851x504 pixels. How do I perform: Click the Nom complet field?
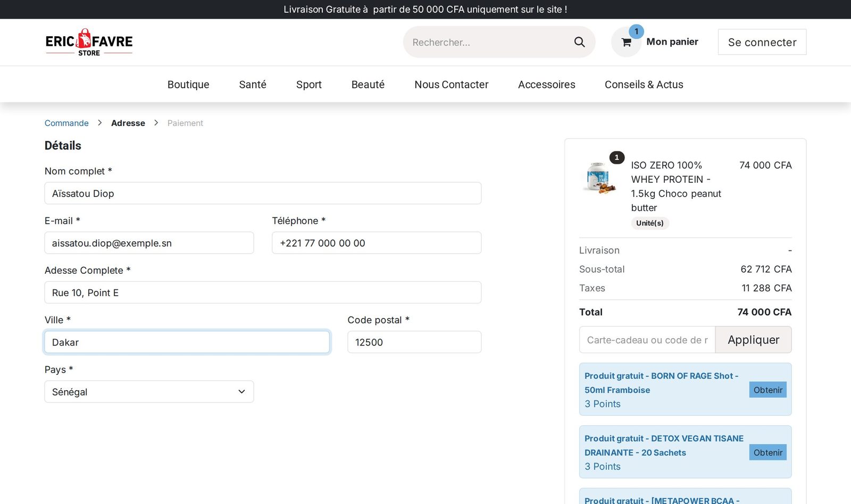point(263,194)
